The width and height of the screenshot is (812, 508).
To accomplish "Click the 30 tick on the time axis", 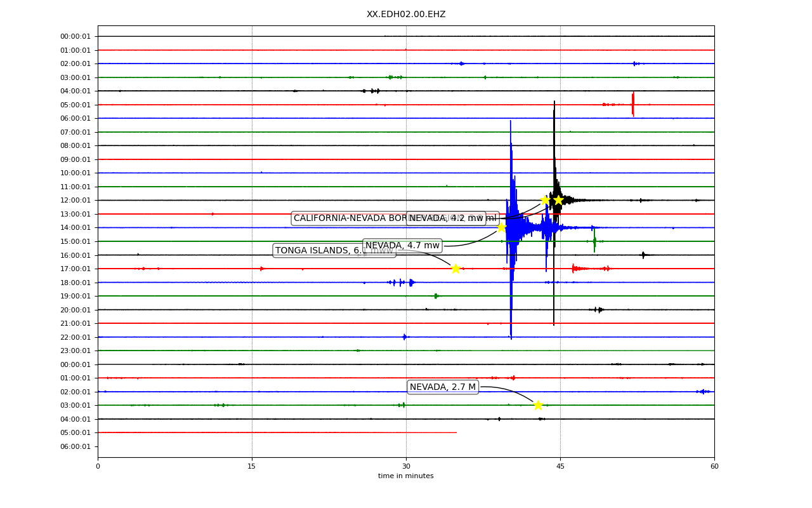I will pos(406,467).
